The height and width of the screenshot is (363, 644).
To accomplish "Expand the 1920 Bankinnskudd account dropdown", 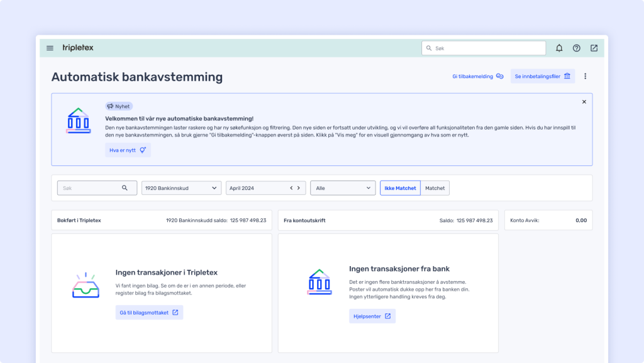I will [182, 188].
